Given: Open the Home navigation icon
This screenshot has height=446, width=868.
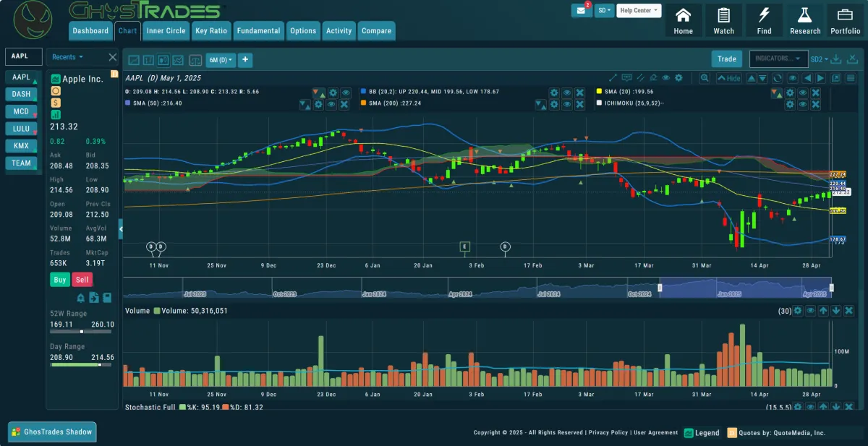Looking at the screenshot, I should (684, 20).
